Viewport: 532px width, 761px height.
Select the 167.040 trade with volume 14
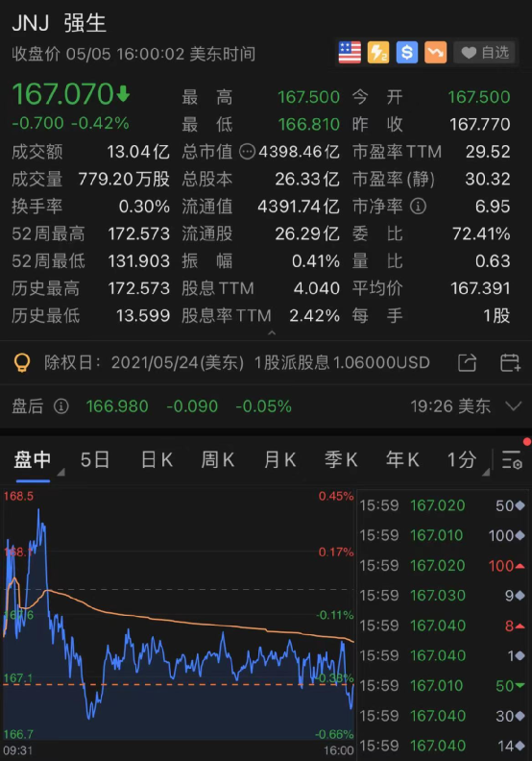[442, 746]
